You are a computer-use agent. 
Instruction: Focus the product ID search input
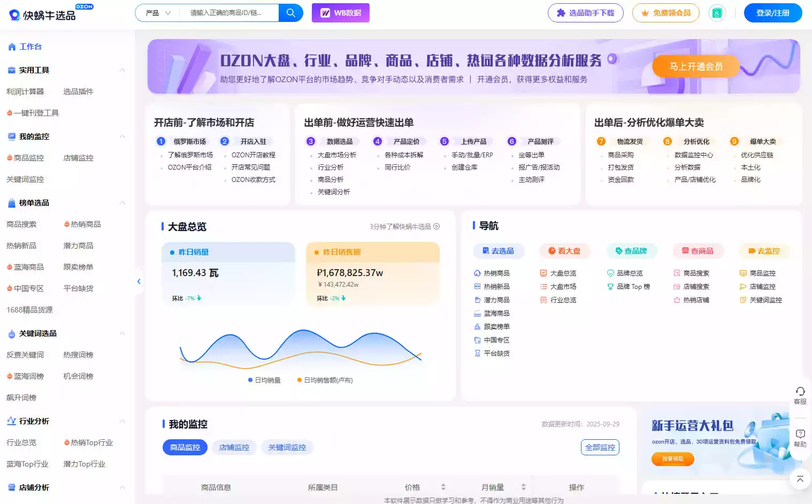(x=229, y=13)
